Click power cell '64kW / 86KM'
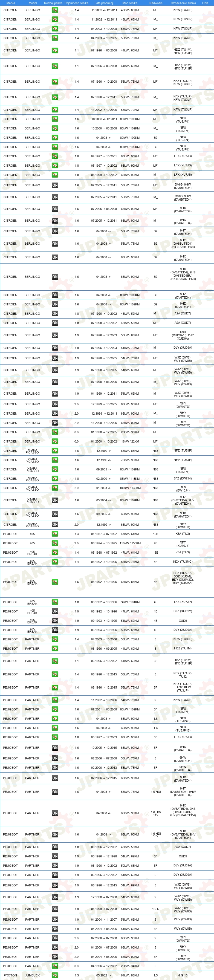214x980 pixels. click(x=130, y=975)
